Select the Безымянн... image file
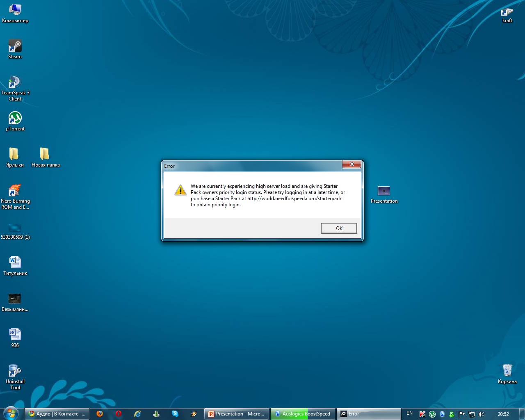 [x=15, y=302]
